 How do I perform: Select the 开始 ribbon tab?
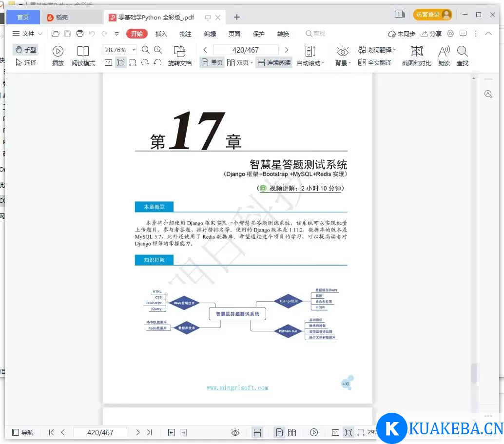[x=137, y=34]
